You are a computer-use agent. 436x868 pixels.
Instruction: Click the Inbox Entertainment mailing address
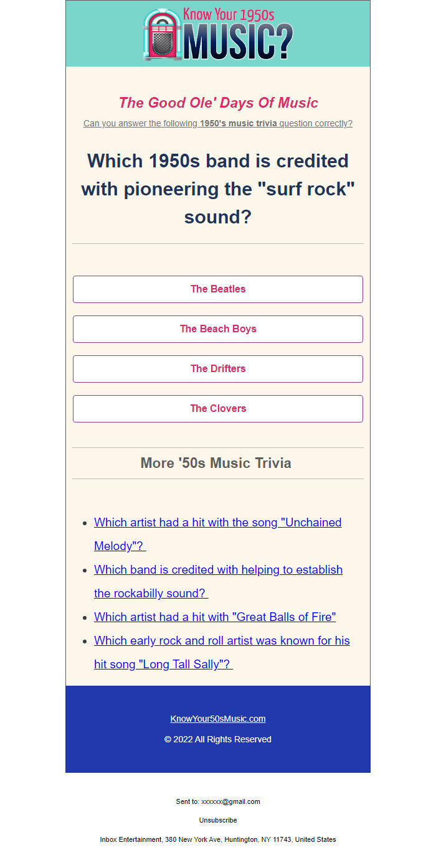[x=218, y=839]
